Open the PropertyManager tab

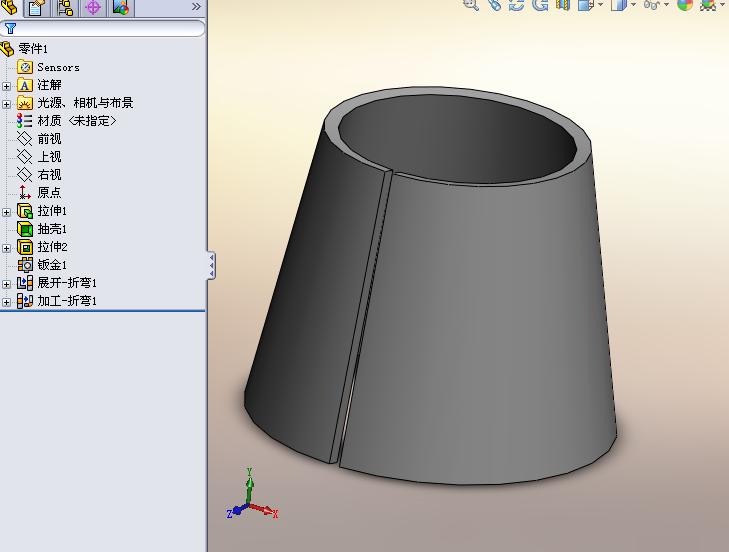coord(36,7)
